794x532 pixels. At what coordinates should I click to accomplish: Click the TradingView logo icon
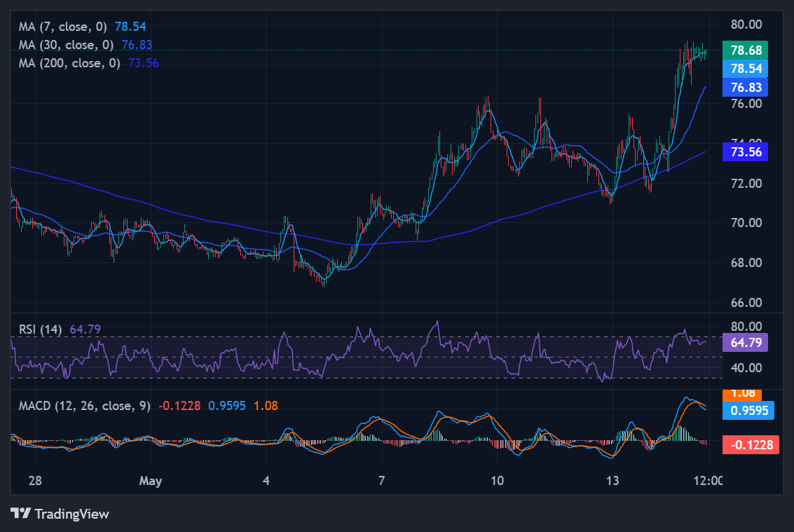pyautogui.click(x=21, y=513)
